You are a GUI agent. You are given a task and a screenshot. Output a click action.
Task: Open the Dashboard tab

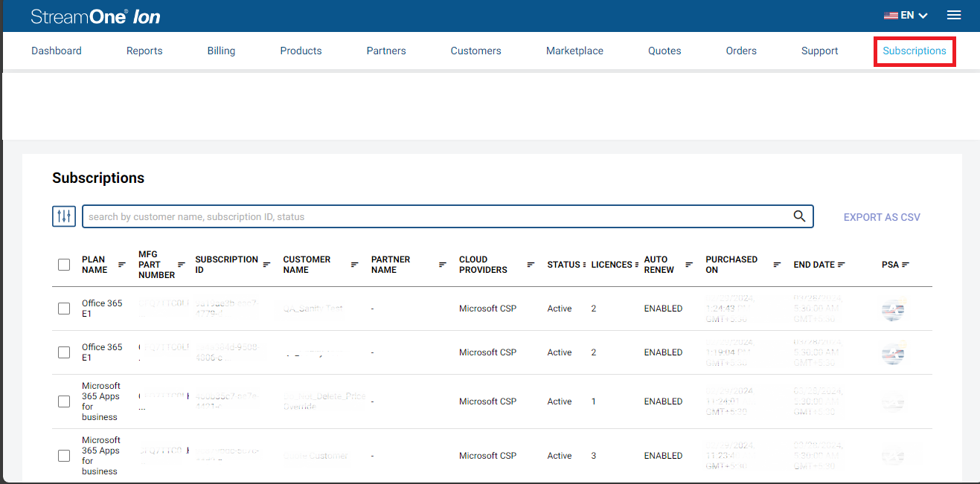click(57, 51)
